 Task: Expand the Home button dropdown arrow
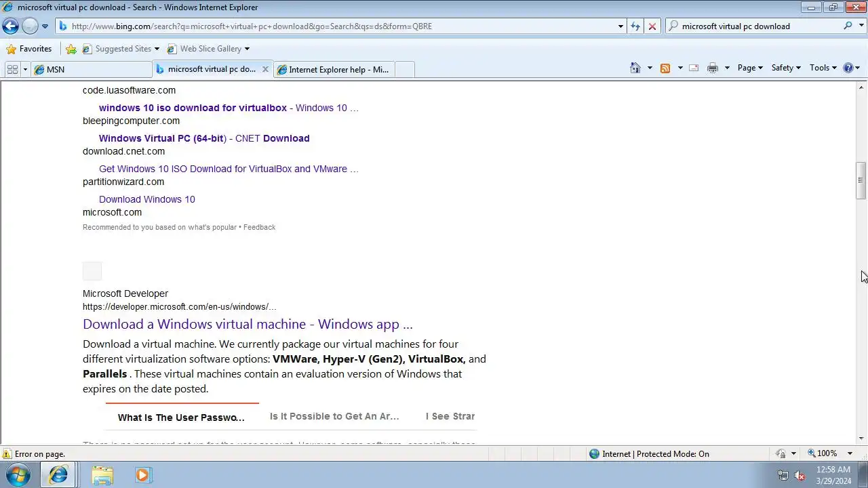(650, 68)
